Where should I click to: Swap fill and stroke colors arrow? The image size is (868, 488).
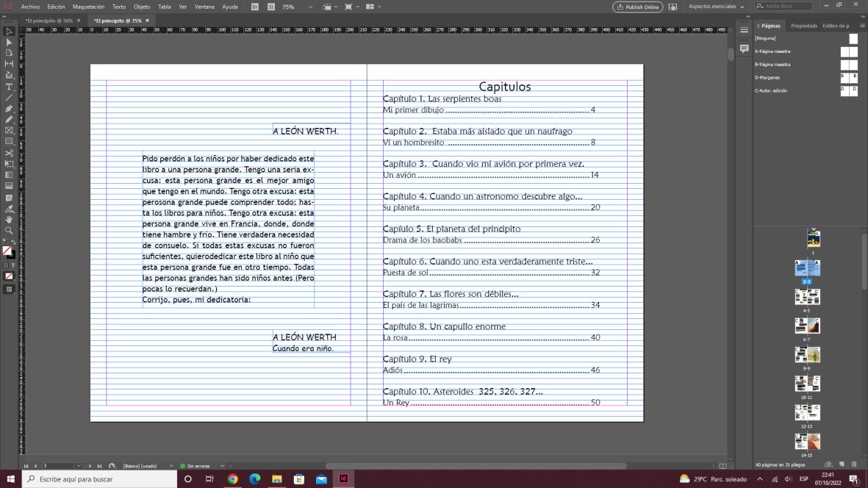pyautogui.click(x=13, y=243)
